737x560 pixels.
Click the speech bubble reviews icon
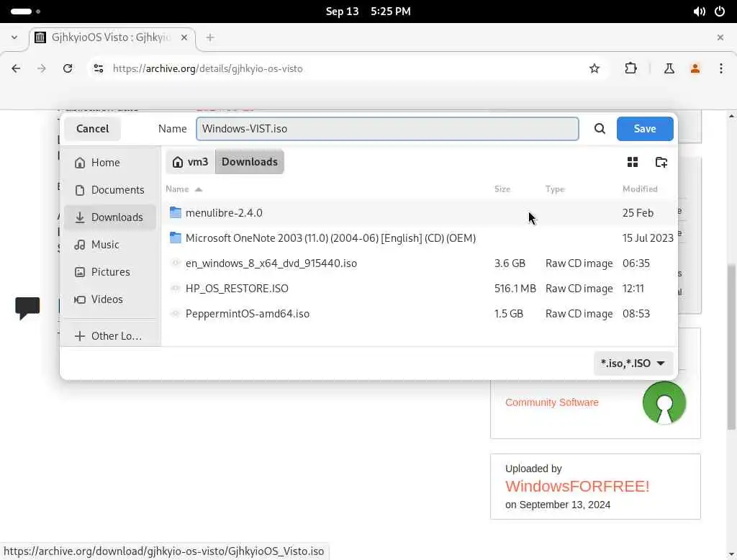27,308
